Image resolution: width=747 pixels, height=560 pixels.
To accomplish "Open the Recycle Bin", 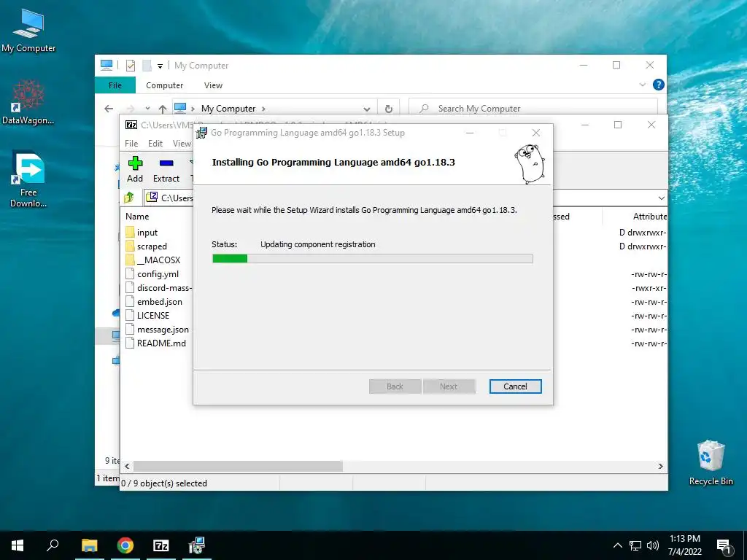I will click(x=711, y=463).
